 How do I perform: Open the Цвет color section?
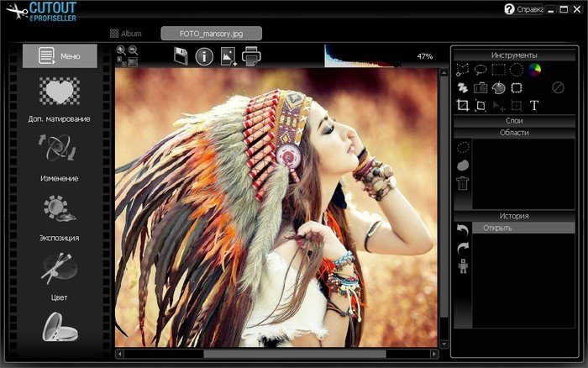[59, 268]
